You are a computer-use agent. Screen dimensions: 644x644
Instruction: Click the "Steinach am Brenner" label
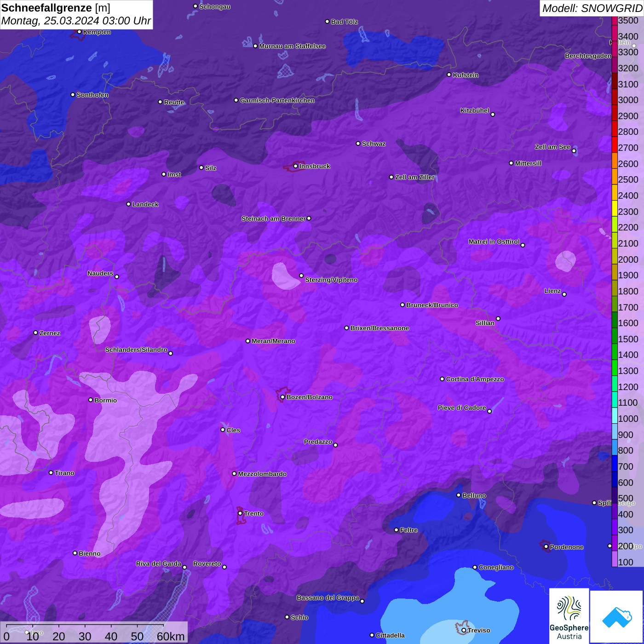coord(274,218)
